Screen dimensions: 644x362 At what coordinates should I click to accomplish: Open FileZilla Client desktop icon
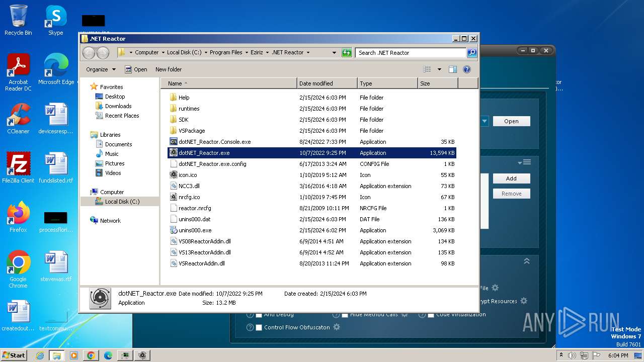[18, 167]
